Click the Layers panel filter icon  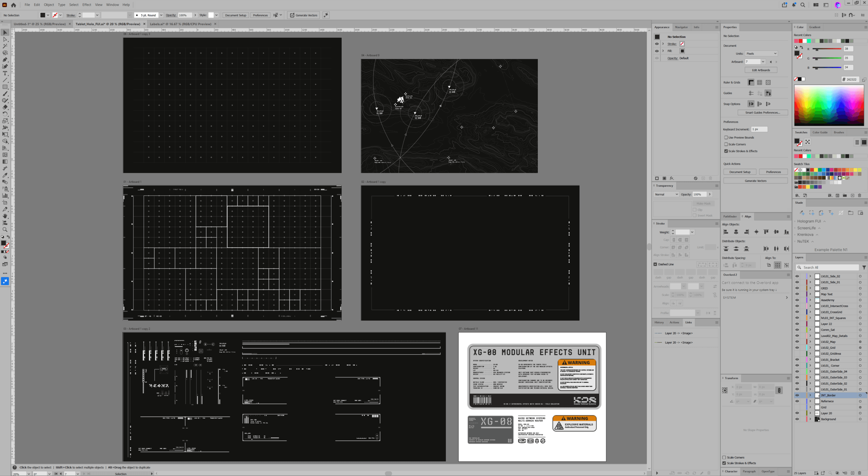pyautogui.click(x=864, y=267)
